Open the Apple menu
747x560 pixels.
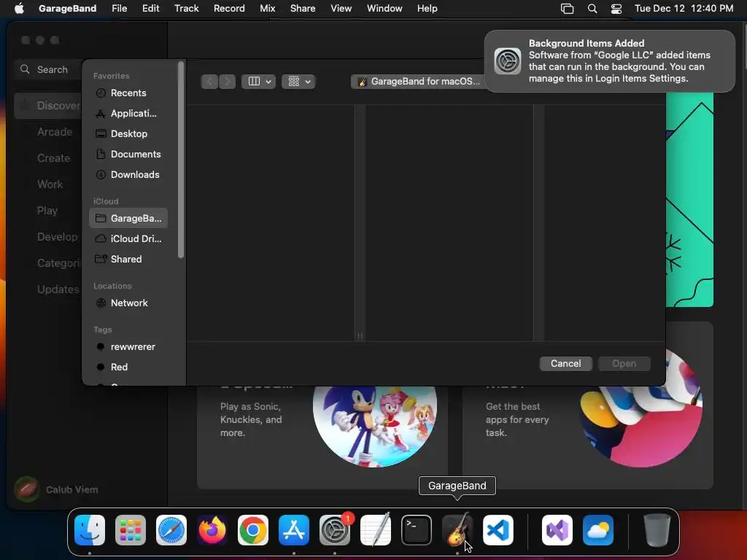coord(19,8)
